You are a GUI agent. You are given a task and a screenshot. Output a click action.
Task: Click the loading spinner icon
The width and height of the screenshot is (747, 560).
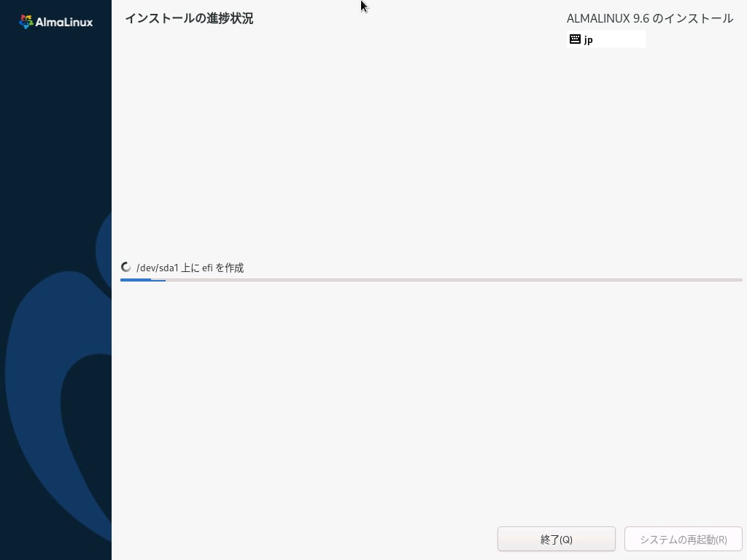click(126, 268)
